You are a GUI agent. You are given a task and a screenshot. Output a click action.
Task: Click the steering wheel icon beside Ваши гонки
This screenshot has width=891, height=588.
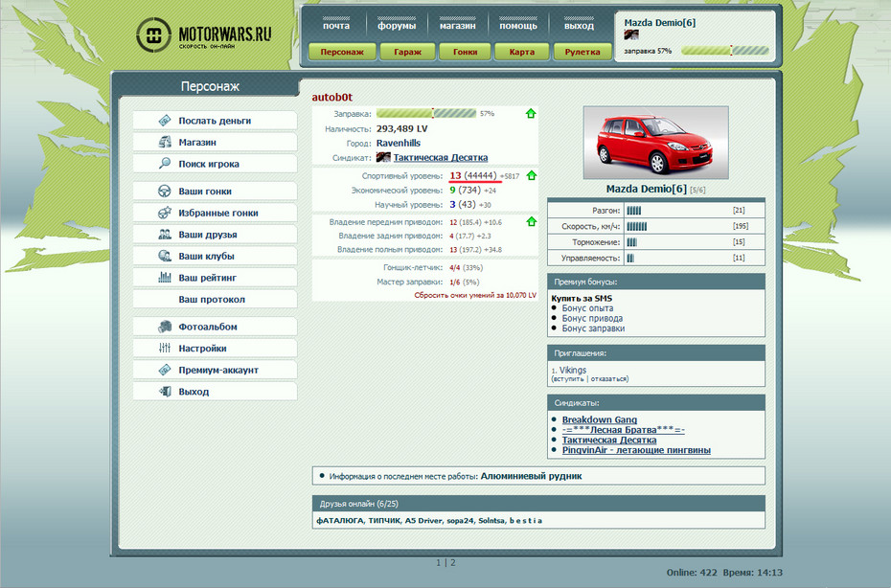pyautogui.click(x=164, y=191)
